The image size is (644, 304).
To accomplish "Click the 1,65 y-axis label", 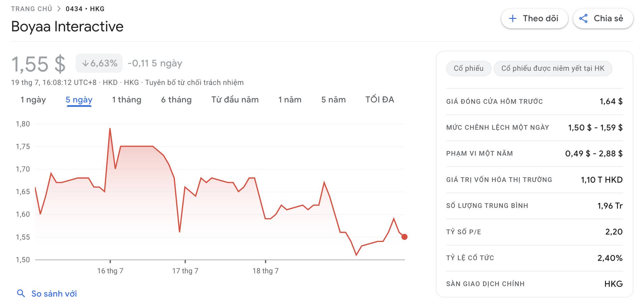I will tap(23, 192).
